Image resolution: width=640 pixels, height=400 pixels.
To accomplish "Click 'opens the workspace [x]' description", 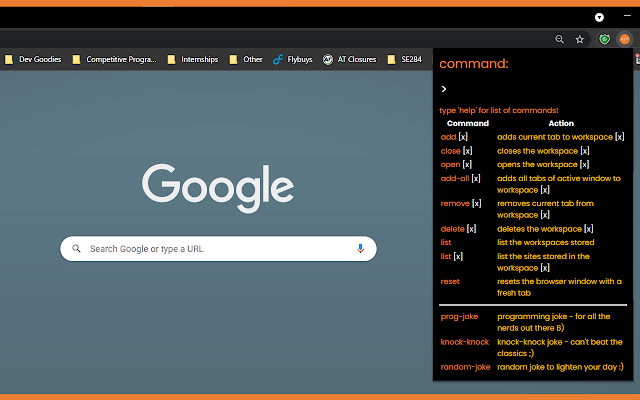I will coord(543,164).
